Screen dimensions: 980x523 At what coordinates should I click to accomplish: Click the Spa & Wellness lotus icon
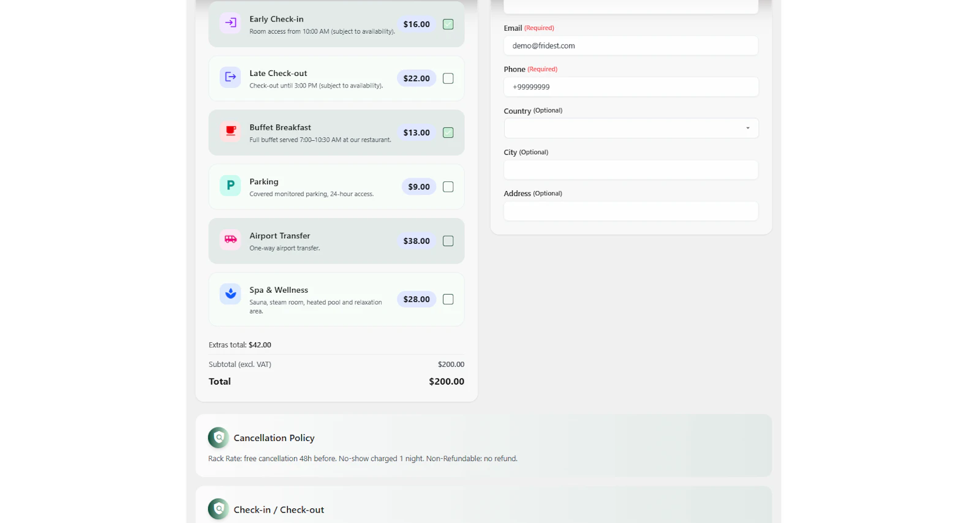(x=230, y=294)
